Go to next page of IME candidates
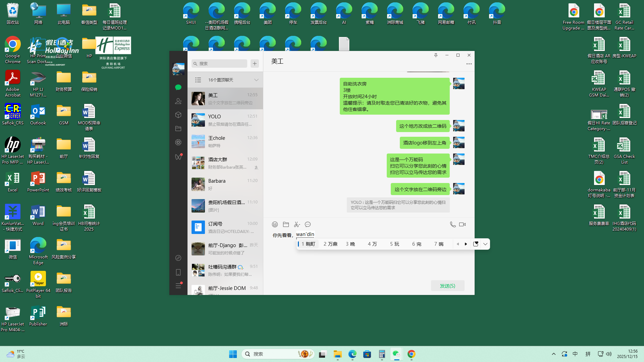 coord(466,244)
